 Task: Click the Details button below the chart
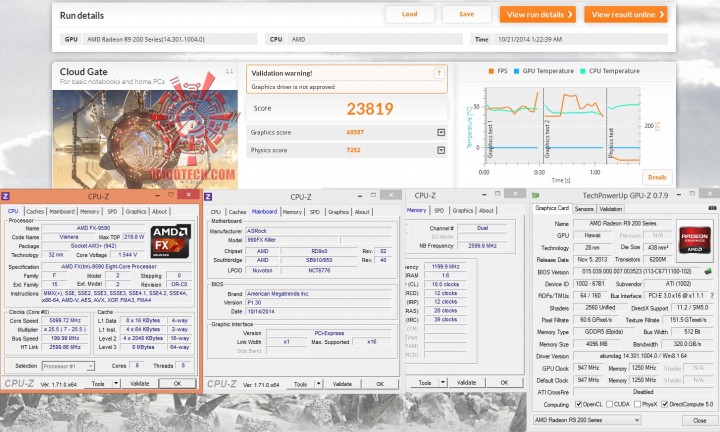point(657,177)
